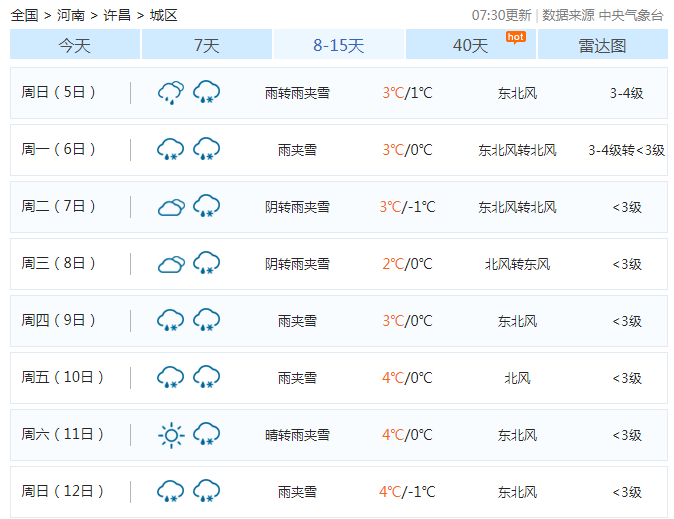Click the first sleet icon for Sunday 12日
The width and height of the screenshot is (674, 519).
(x=171, y=492)
